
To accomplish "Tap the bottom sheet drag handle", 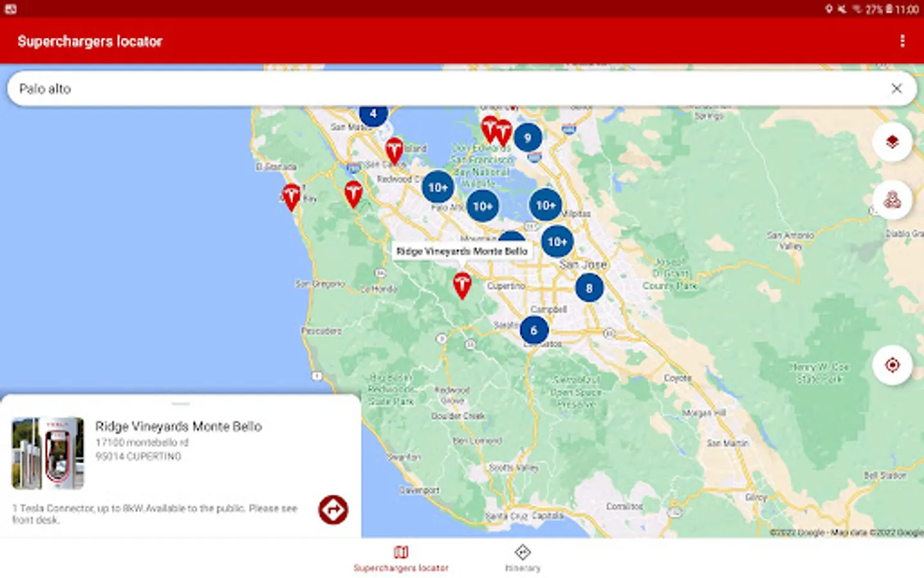I will 181,404.
